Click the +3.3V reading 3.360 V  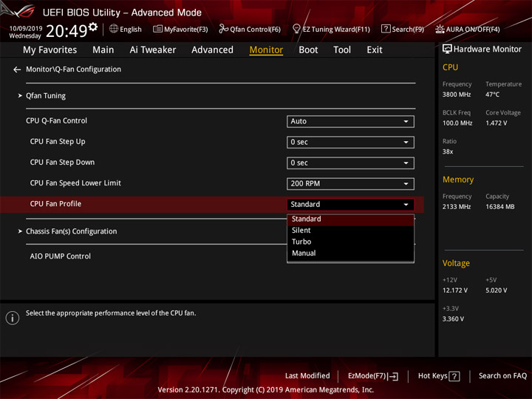(x=453, y=319)
